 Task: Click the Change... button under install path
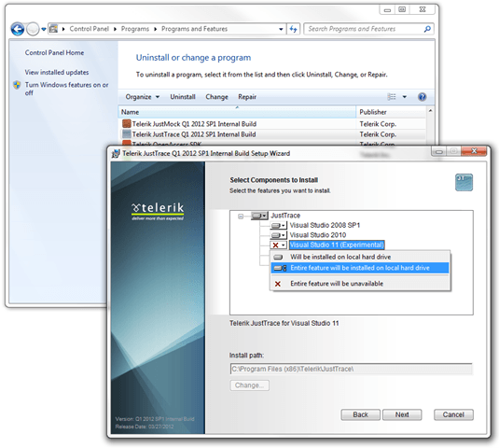pos(250,385)
